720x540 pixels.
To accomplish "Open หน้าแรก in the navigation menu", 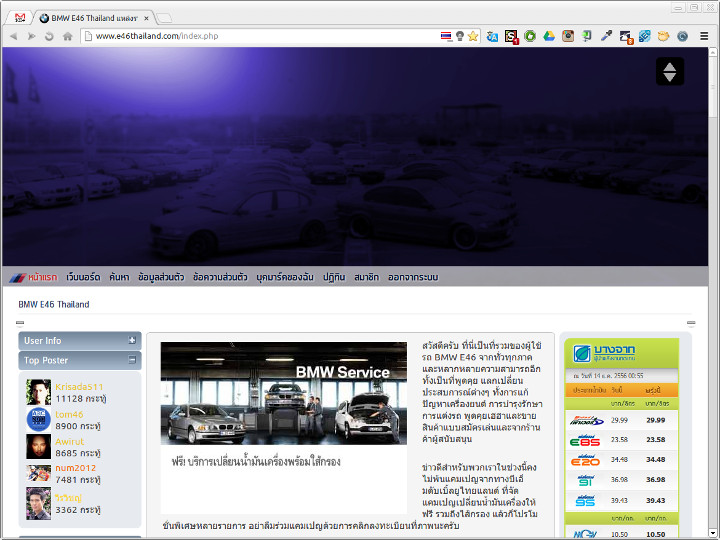I will point(42,277).
